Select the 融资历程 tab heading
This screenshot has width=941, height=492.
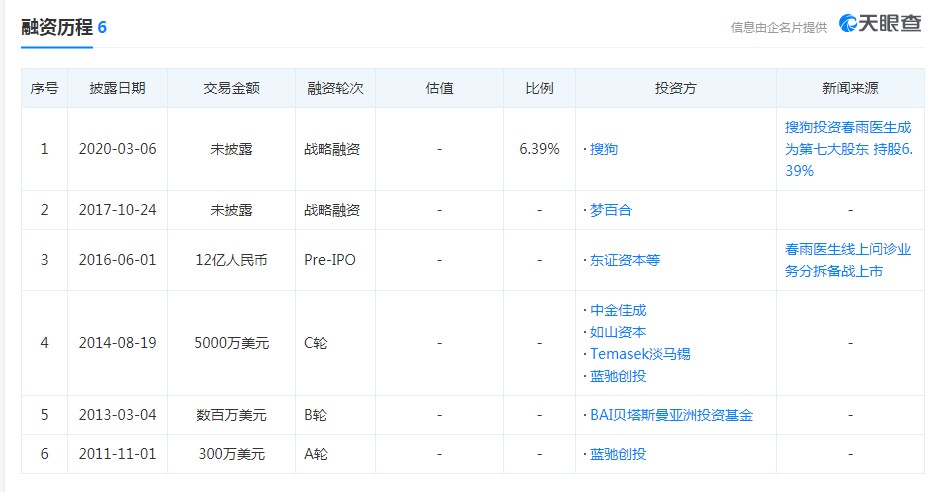pyautogui.click(x=57, y=27)
